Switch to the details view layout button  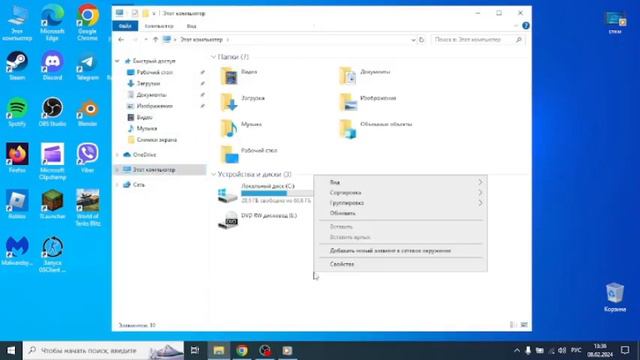point(513,325)
